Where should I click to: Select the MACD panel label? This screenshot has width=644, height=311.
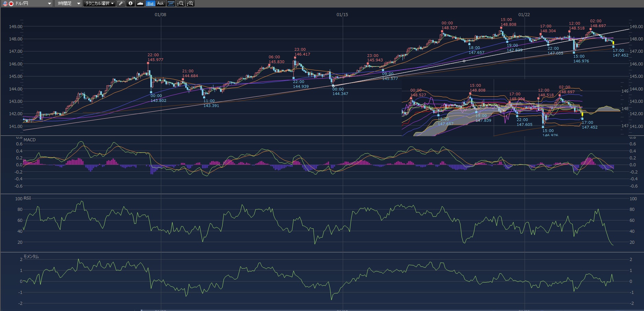30,140
